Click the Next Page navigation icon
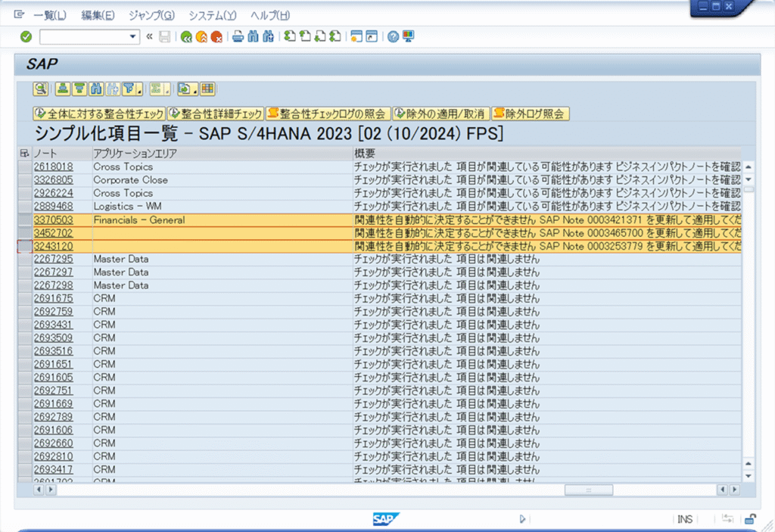Viewport: 775px width, 532px height. pyautogui.click(x=320, y=36)
